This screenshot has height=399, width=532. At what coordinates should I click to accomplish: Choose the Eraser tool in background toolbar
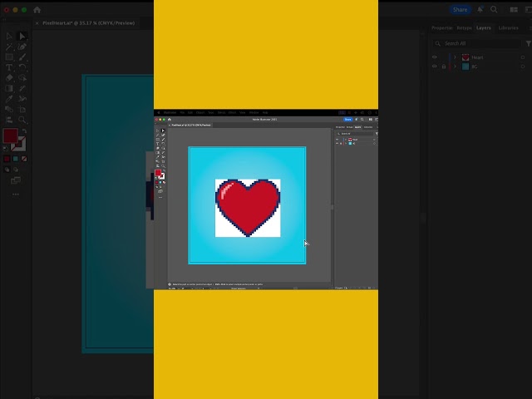click(9, 78)
